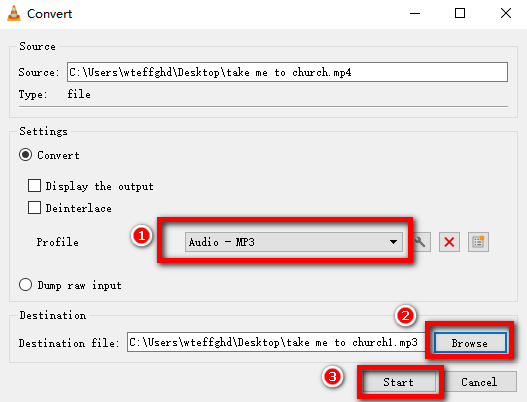
Task: Close the Convert window
Action: 505,13
